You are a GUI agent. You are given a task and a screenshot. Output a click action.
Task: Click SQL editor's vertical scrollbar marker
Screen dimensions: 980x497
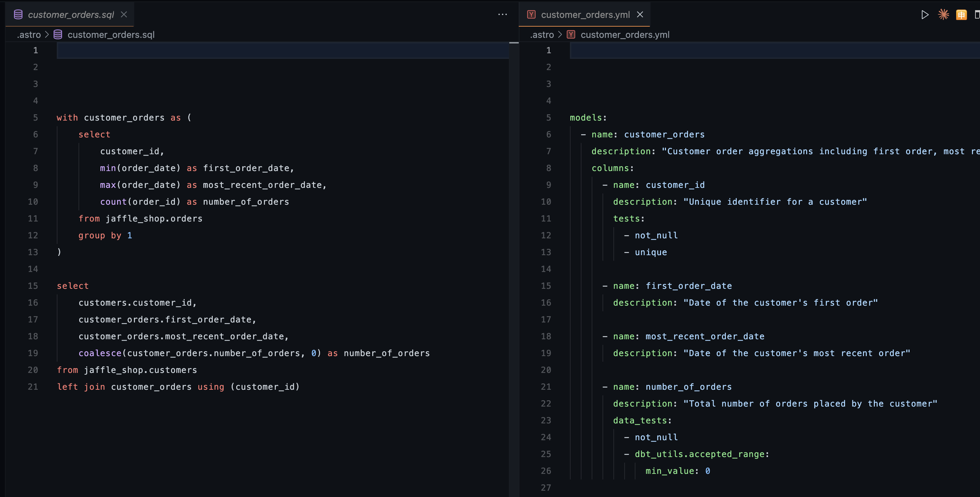point(513,43)
